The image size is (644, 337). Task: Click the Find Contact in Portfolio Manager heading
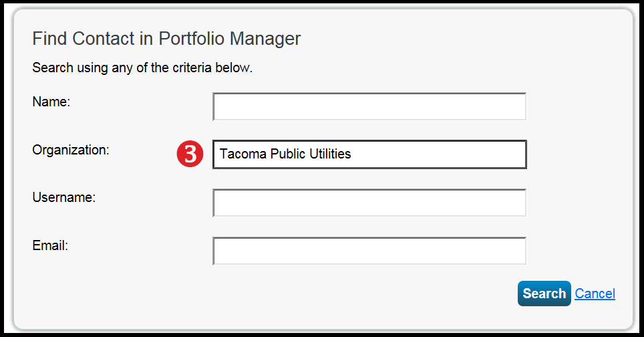(166, 39)
